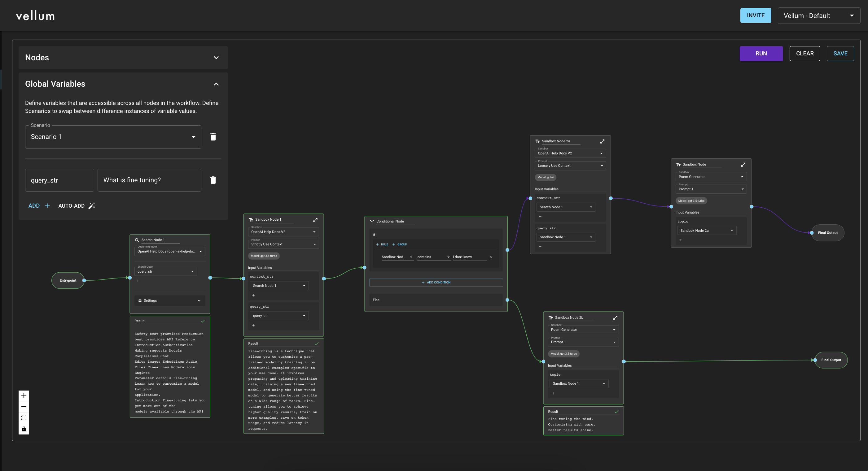The width and height of the screenshot is (868, 471).
Task: Click the canvas zoom out minus button
Action: point(24,407)
